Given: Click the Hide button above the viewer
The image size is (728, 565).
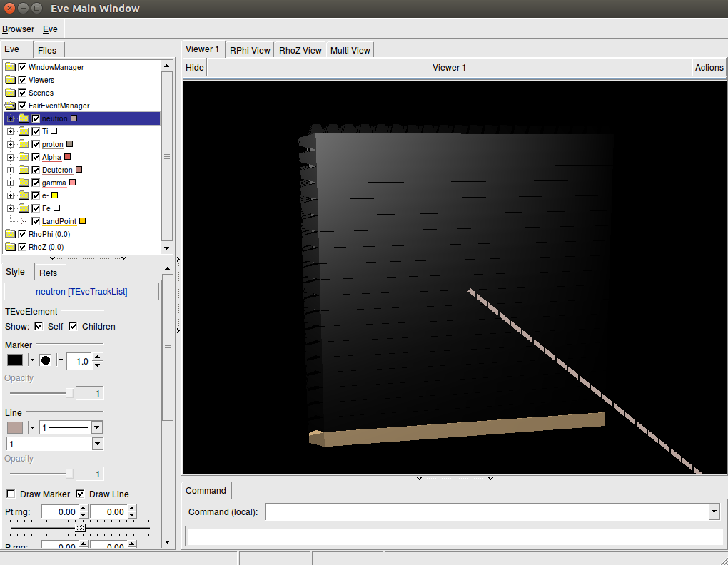Looking at the screenshot, I should click(194, 68).
